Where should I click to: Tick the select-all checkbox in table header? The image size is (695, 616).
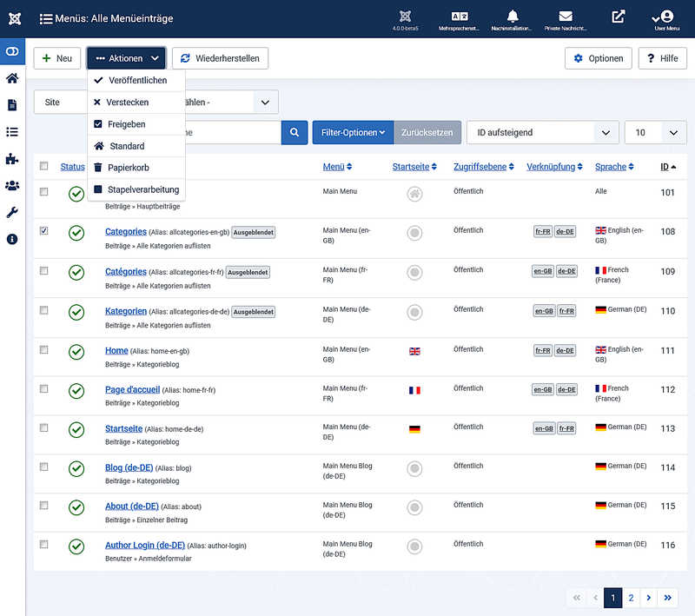tap(44, 167)
